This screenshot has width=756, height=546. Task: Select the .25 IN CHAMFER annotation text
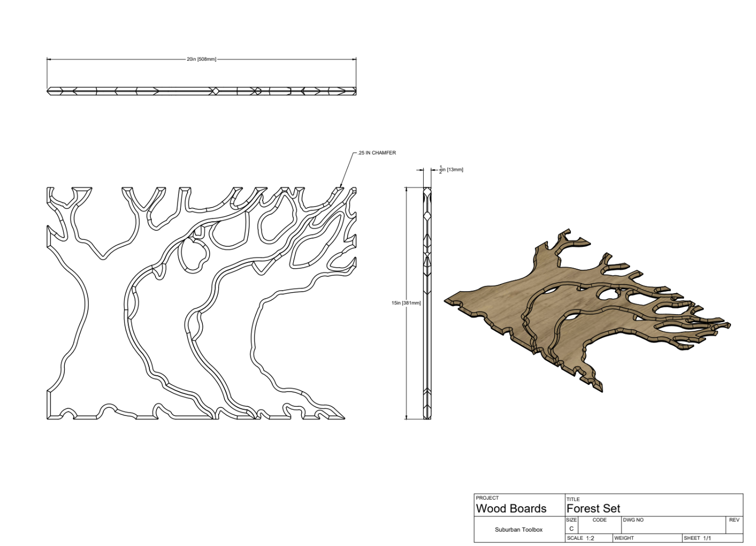pyautogui.click(x=377, y=153)
